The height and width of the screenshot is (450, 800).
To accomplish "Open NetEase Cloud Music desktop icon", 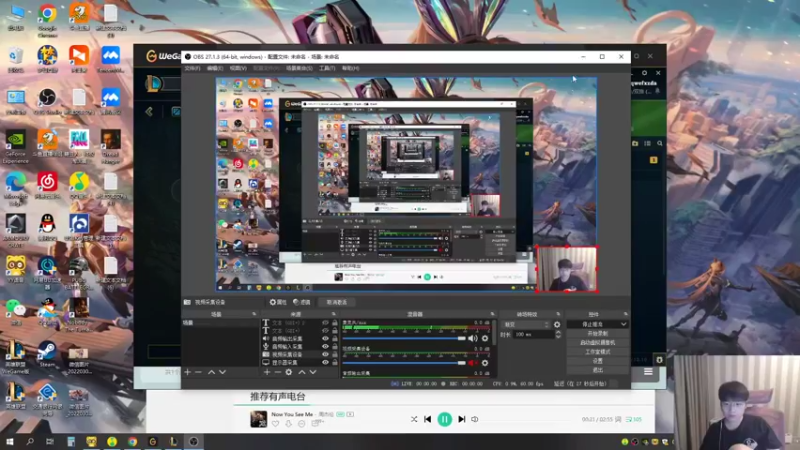I will (47, 186).
